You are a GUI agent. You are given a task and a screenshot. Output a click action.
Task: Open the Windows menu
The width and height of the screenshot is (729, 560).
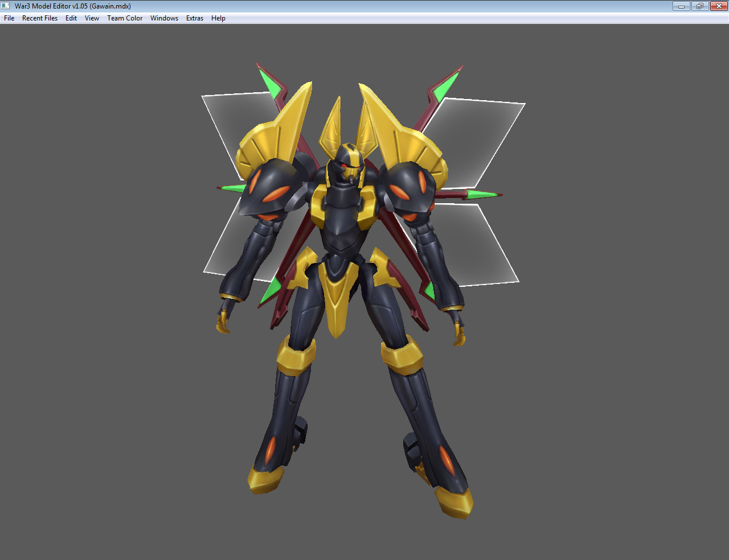(164, 18)
